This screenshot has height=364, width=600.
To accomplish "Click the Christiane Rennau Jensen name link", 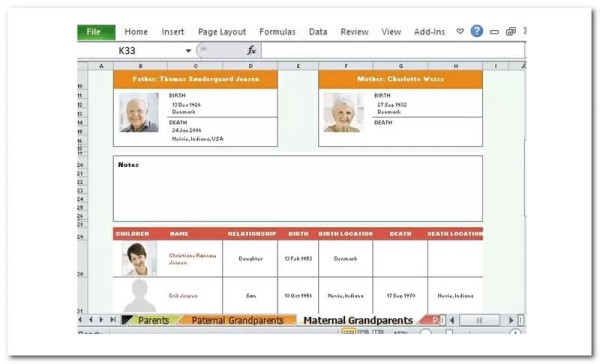I will pyautogui.click(x=192, y=259).
